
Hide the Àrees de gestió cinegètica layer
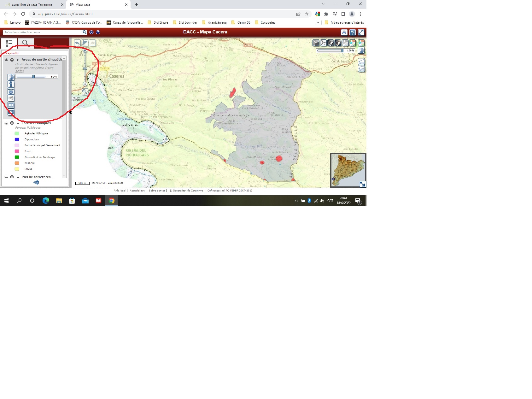click(x=6, y=60)
